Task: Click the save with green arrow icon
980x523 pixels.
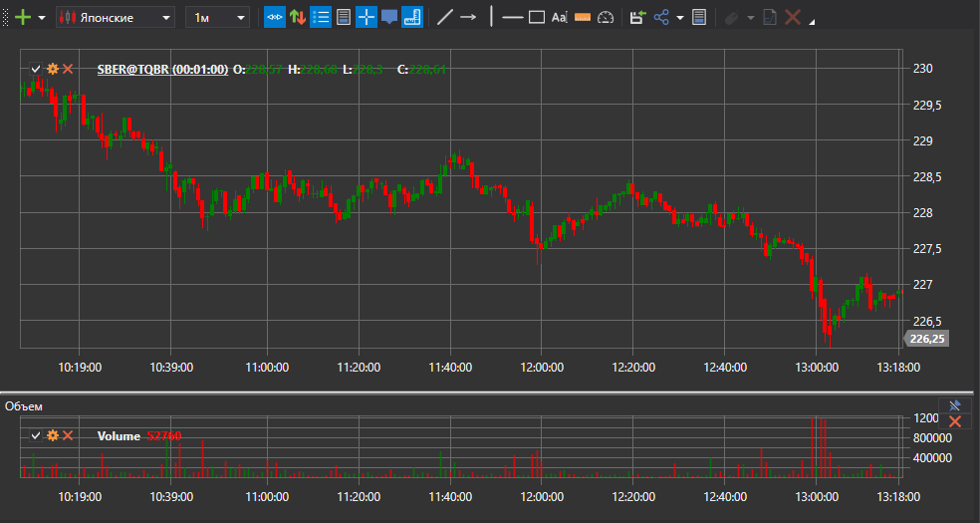Action: pos(636,18)
